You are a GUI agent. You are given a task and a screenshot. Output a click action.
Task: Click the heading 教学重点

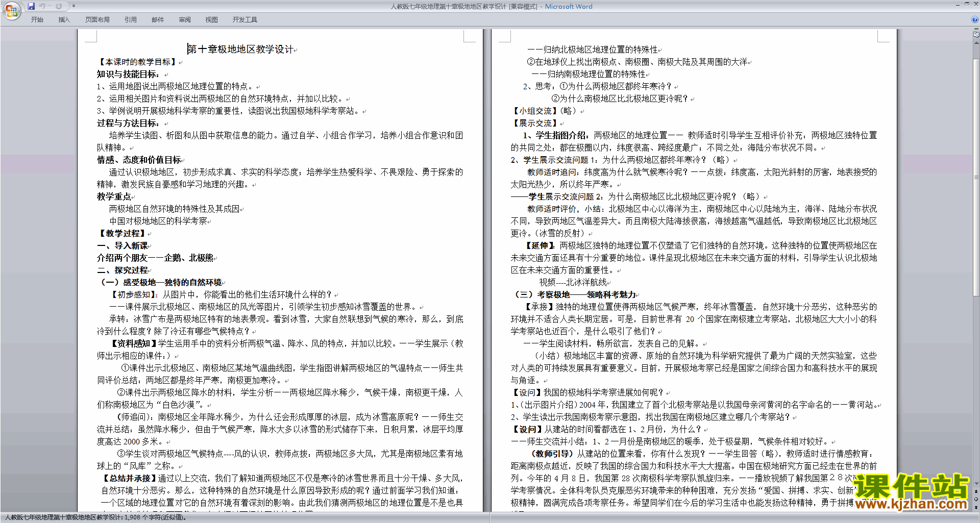(x=114, y=196)
